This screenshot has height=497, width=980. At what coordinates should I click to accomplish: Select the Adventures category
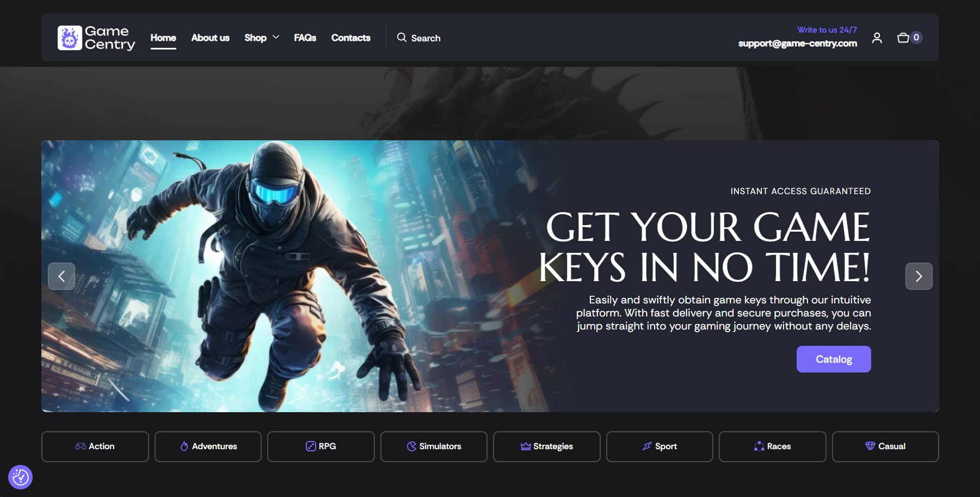pyautogui.click(x=208, y=446)
